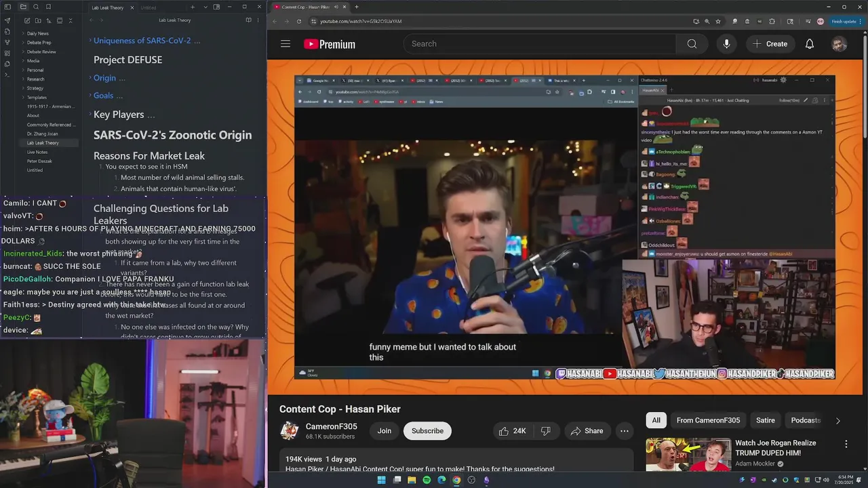Open the Chrome extensions puzzle icon
This screenshot has width=868, height=488.
[x=772, y=21]
